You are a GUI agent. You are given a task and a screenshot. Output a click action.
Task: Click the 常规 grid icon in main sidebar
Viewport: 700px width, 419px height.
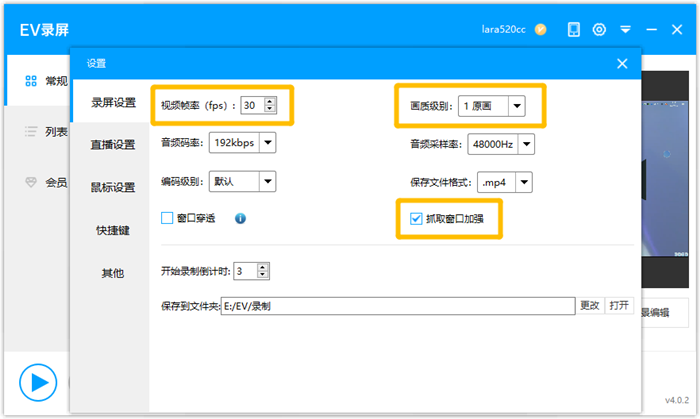pos(31,81)
